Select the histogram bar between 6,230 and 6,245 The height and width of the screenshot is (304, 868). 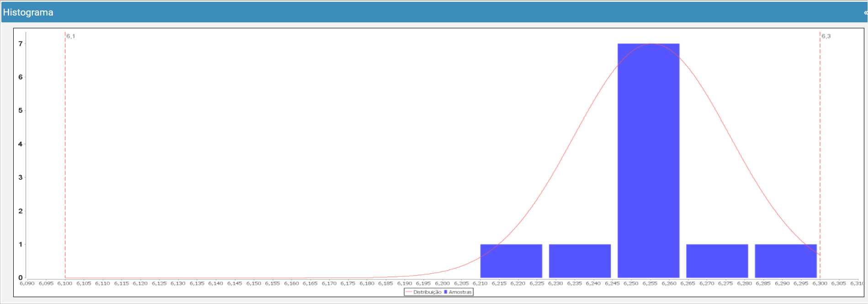[580, 261]
